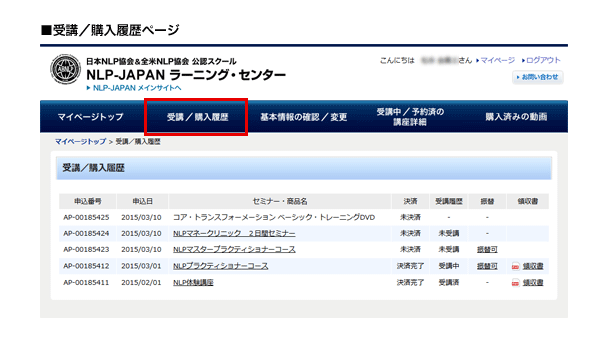Click 領収書 text link for AP-00185412
Viewport: 610px width, 360px height.
click(x=533, y=266)
